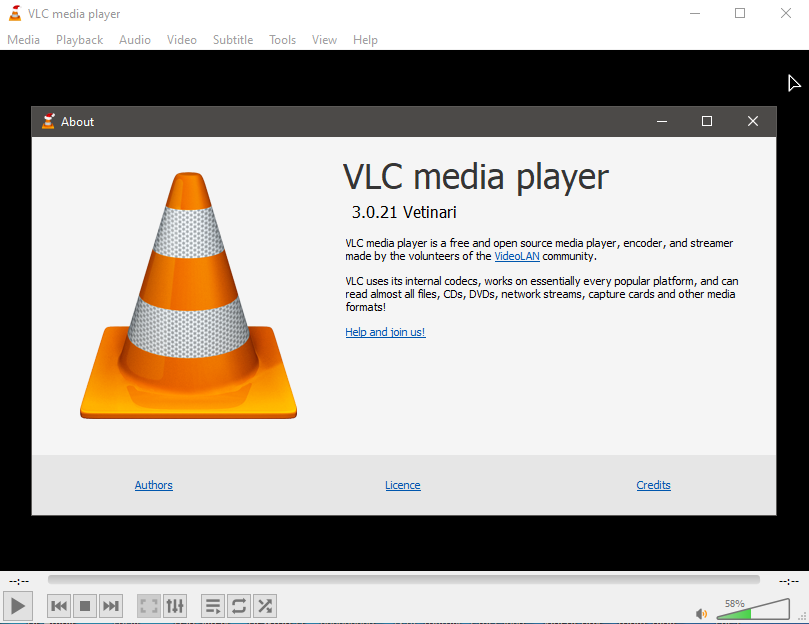
Task: Open the Help menu
Action: click(x=365, y=40)
